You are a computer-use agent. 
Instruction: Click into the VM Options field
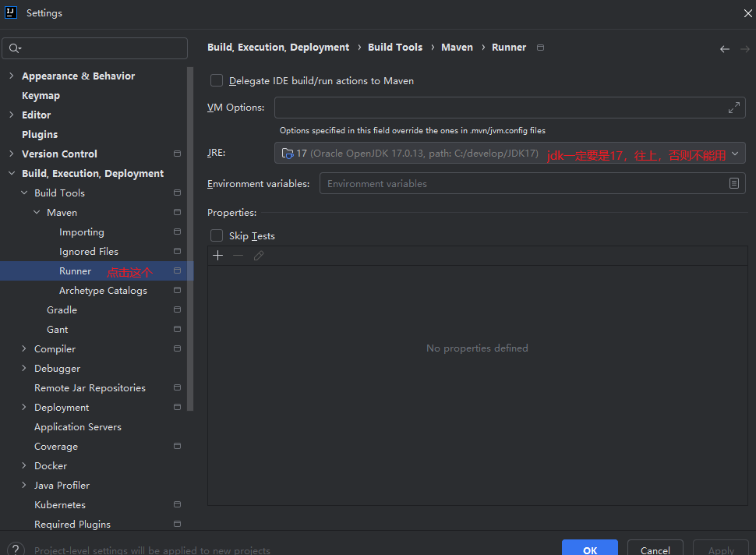tap(510, 108)
